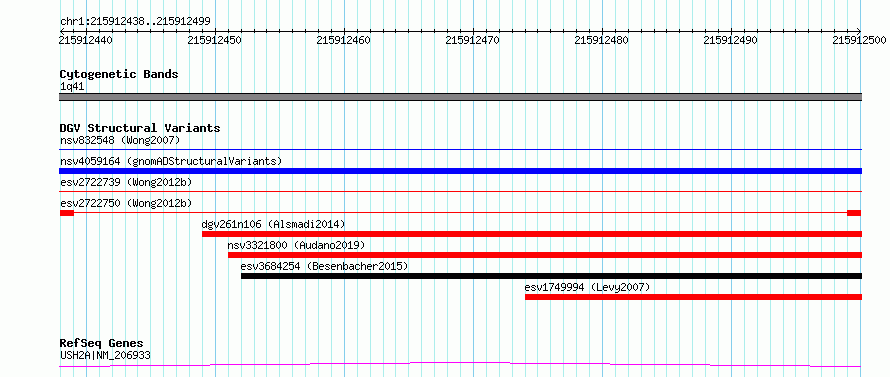Click the magenta USH2A gene line
This screenshot has width=890, height=377.
tap(460, 364)
